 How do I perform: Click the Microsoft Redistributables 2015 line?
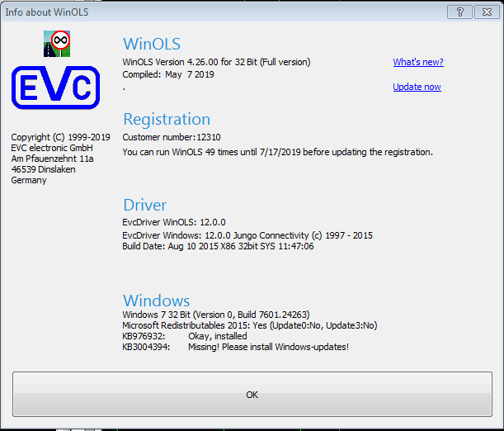pos(250,325)
